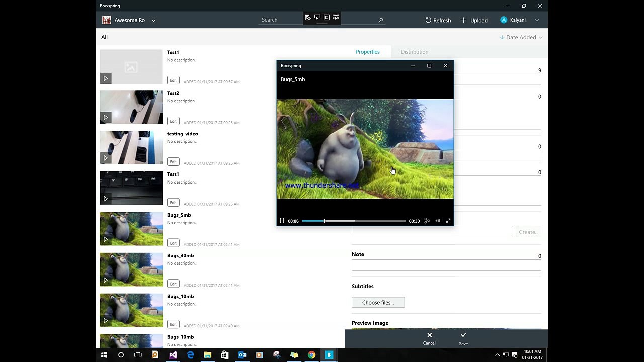Expand the Awesome Ro account dropdown

point(153,21)
